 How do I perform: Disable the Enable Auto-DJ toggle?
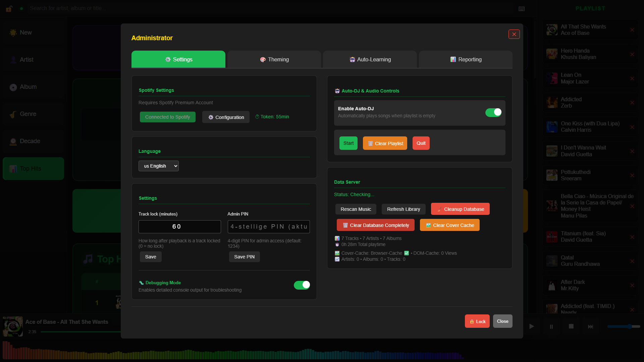(x=493, y=112)
